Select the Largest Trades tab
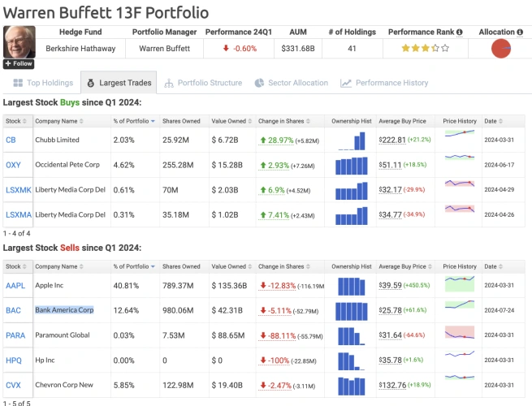The width and height of the screenshot is (532, 406). [x=119, y=83]
